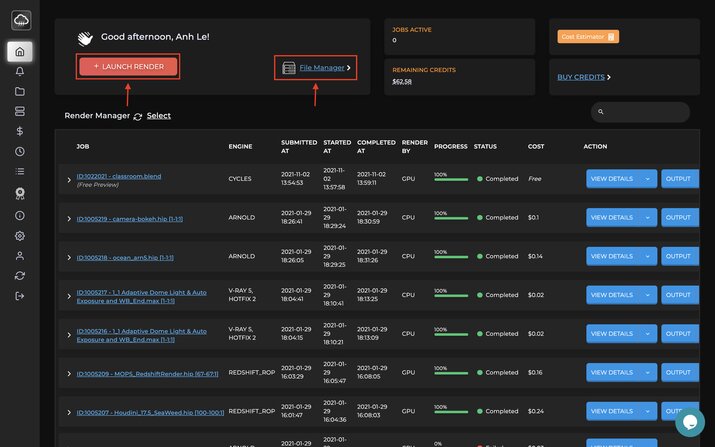This screenshot has width=715, height=447.
Task: Open OUTPUT for MOPS_RedshiftRender.hip job
Action: (x=680, y=373)
